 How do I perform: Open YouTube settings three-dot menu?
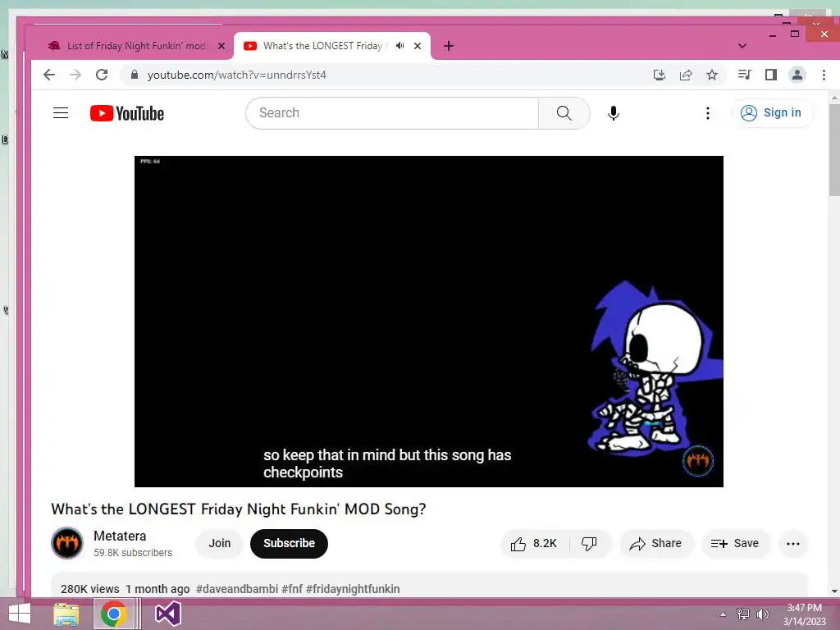(708, 113)
